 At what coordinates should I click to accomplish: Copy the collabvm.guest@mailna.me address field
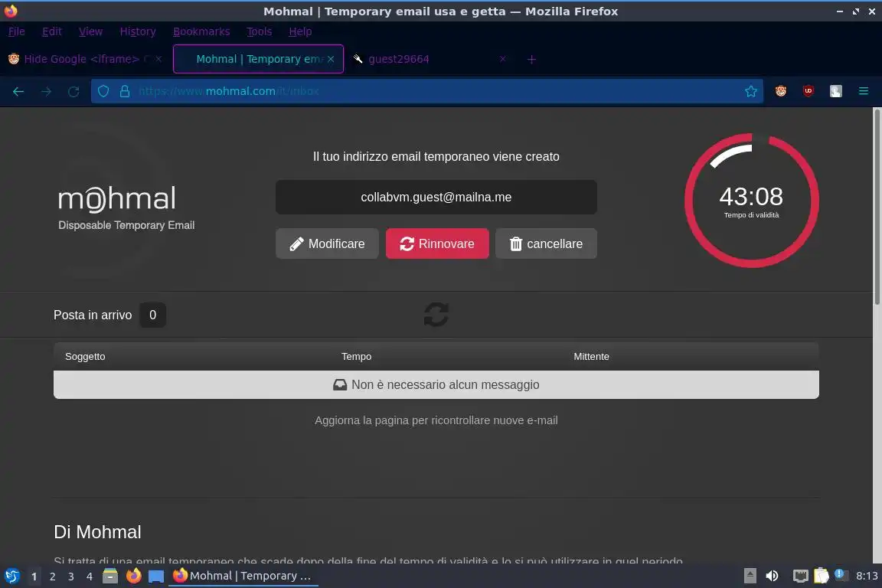436,197
